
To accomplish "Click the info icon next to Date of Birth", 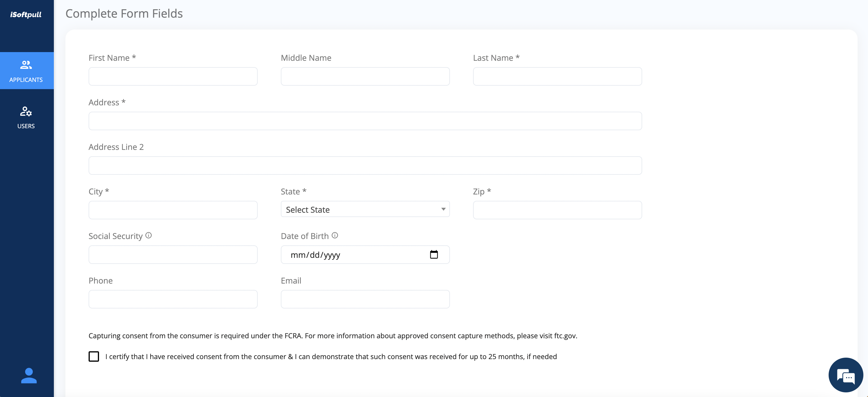I will [x=335, y=235].
